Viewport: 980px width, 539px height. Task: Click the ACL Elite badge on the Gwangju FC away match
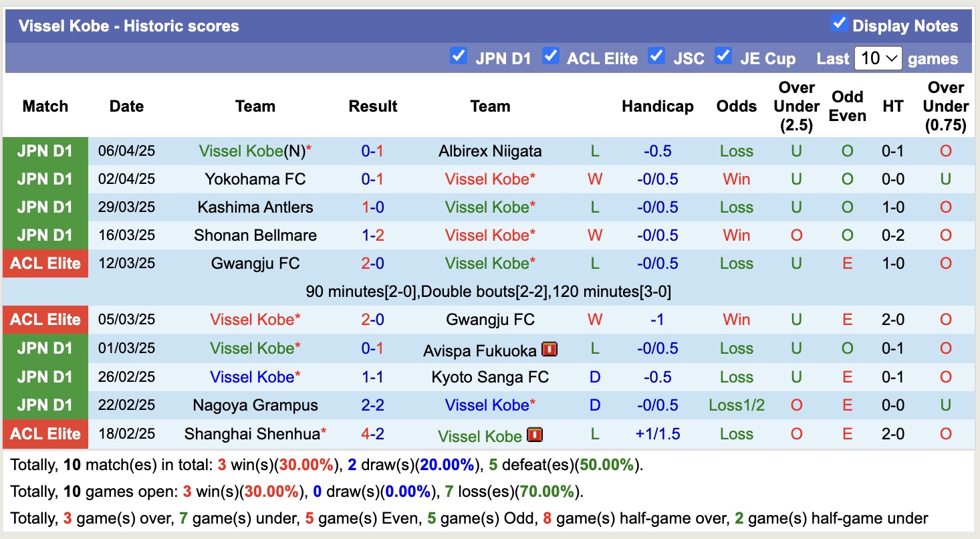pyautogui.click(x=45, y=263)
